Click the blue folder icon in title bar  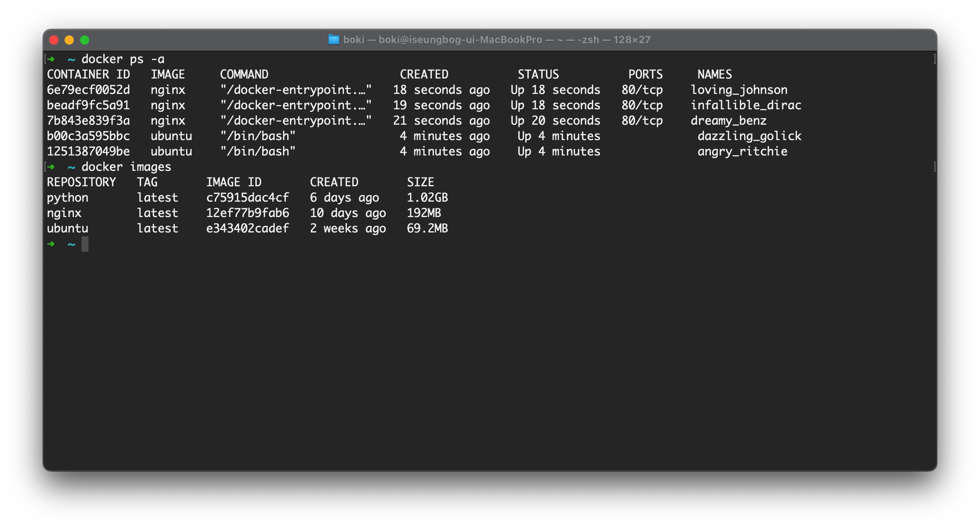click(333, 40)
